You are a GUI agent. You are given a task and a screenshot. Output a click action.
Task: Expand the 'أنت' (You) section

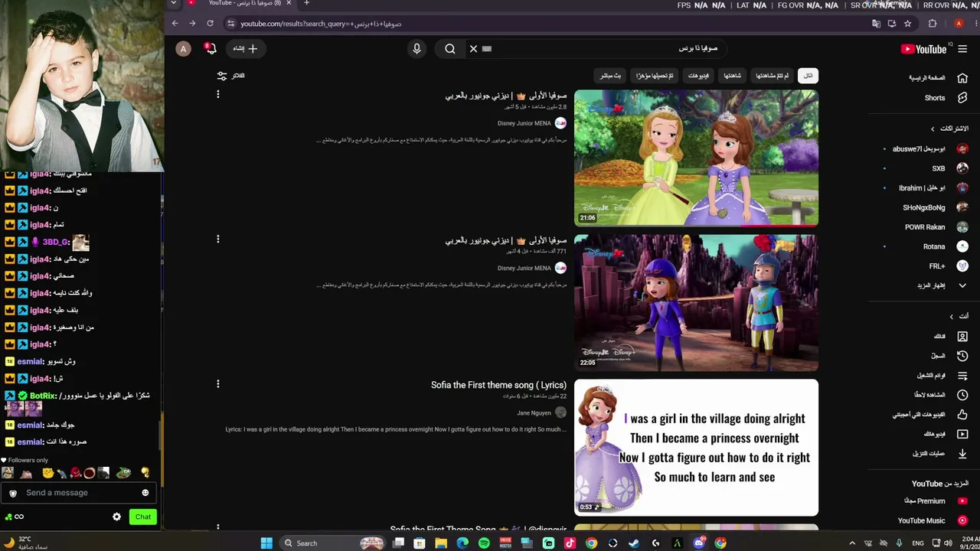(x=959, y=316)
